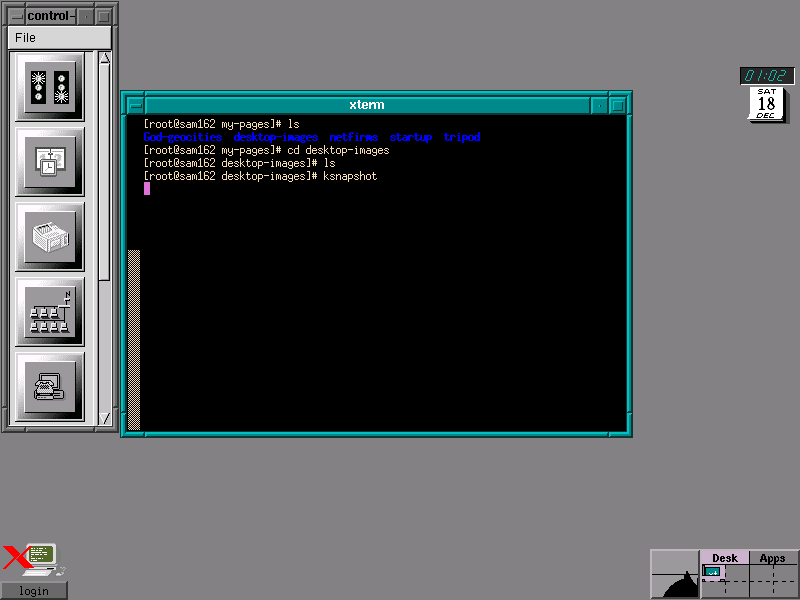The image size is (800, 600).
Task: Select the Apps pager desktop
Action: (x=772, y=558)
